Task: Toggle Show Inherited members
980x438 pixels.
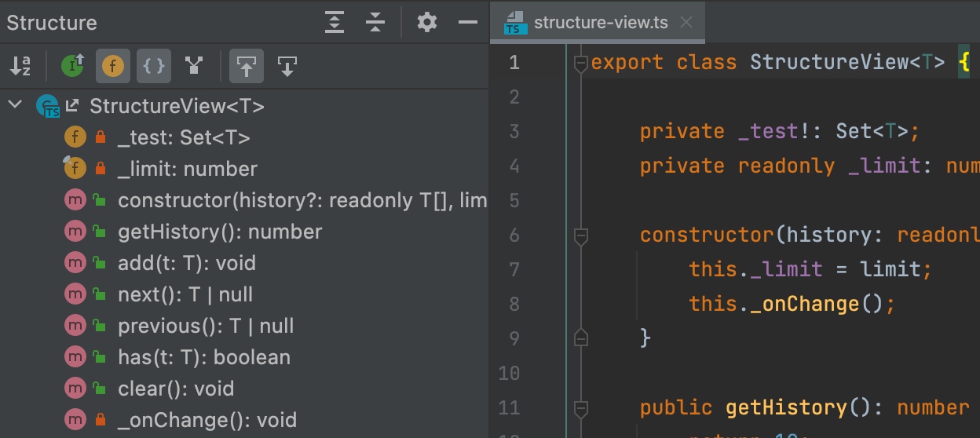Action: pos(73,67)
